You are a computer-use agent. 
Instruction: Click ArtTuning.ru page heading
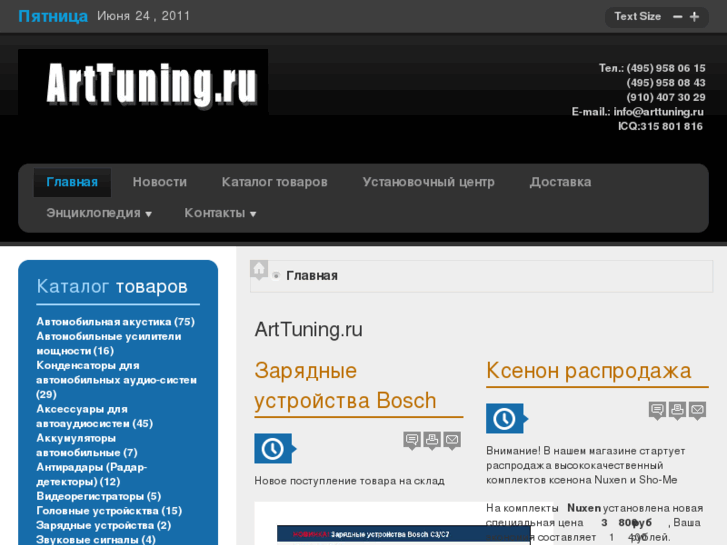(x=308, y=329)
